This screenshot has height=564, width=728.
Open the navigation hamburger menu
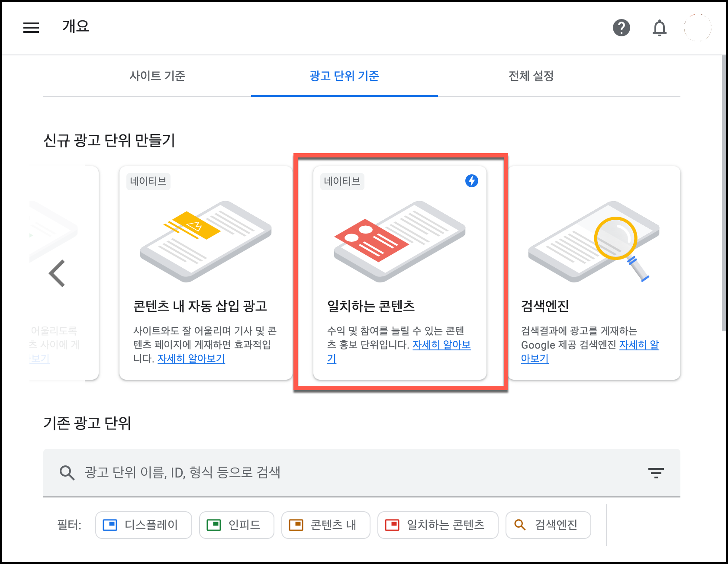tap(31, 27)
